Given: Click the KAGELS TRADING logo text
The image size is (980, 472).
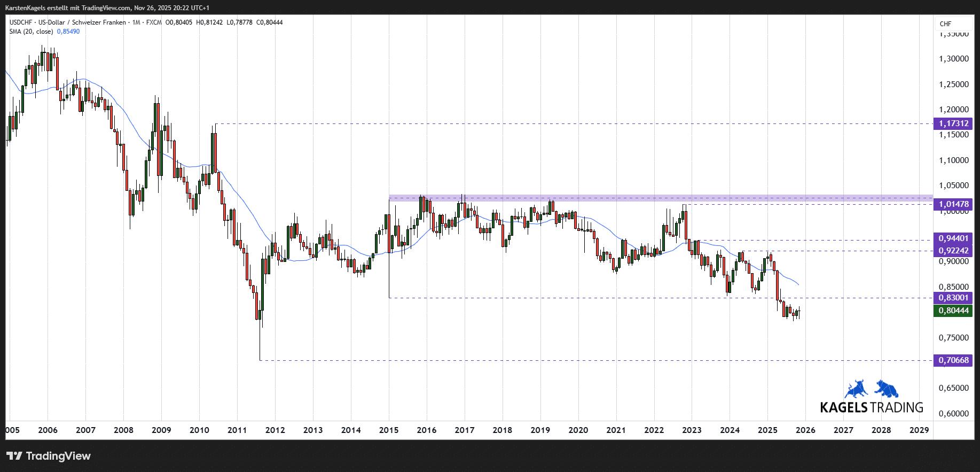Looking at the screenshot, I should [x=871, y=407].
